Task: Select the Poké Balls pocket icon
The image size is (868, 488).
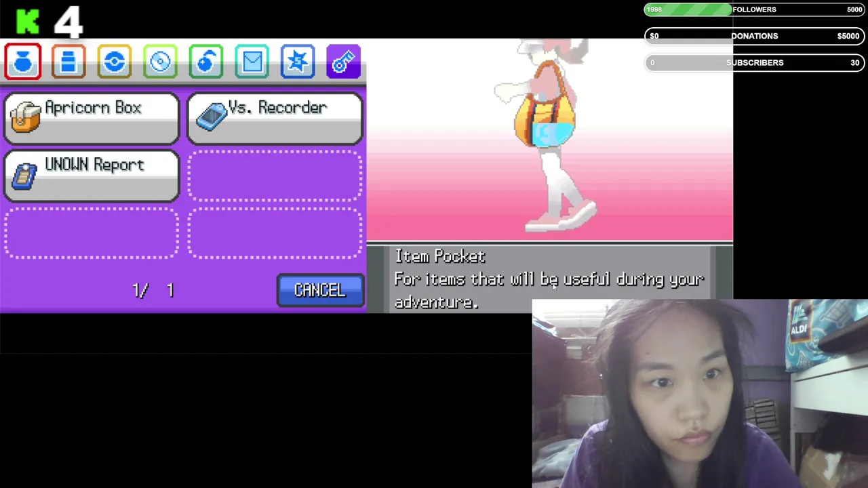Action: pyautogui.click(x=115, y=62)
